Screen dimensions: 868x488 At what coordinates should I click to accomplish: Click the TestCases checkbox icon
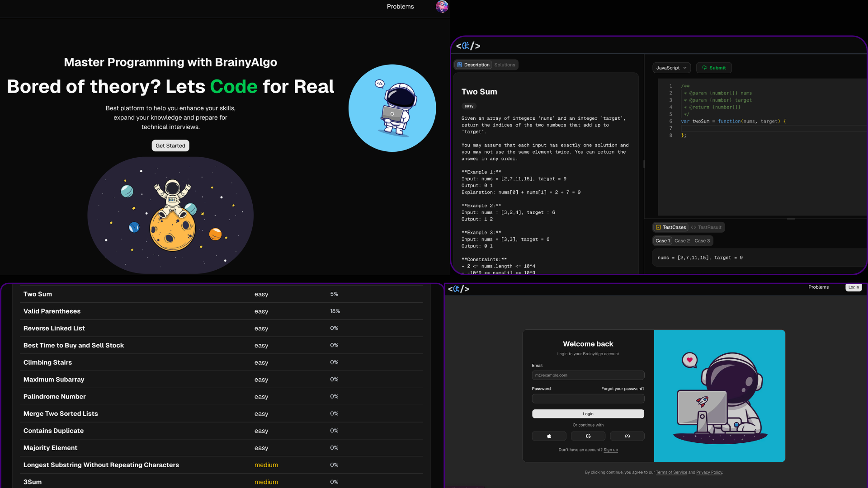[658, 227]
